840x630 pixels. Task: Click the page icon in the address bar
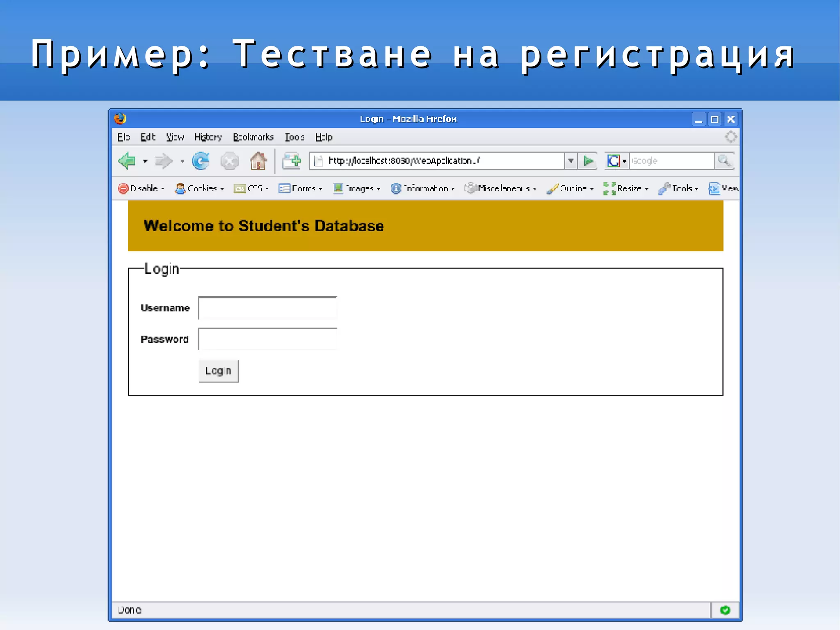point(319,161)
